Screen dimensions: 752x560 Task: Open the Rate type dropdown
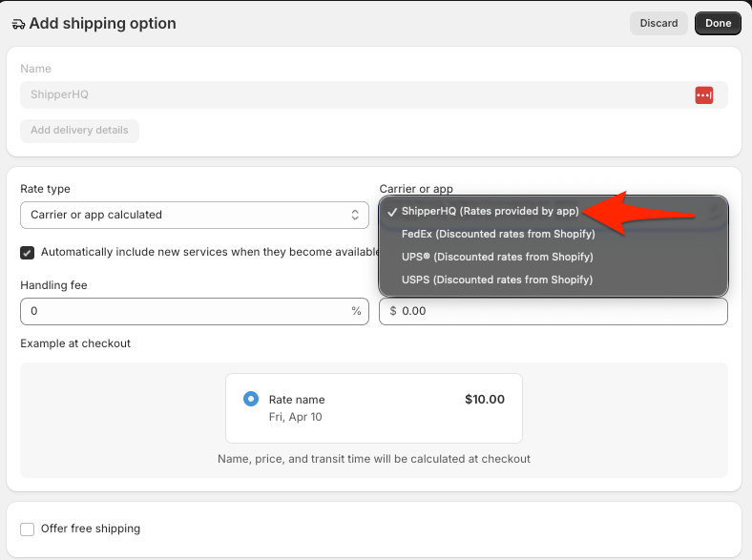(194, 216)
